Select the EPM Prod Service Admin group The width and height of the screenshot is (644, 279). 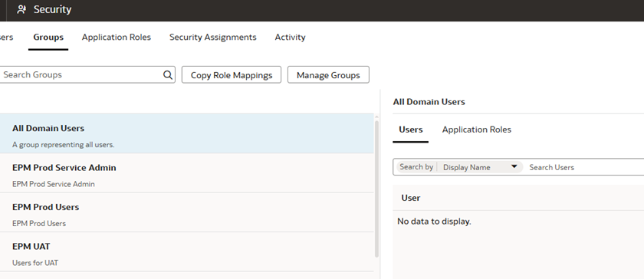[x=187, y=173]
